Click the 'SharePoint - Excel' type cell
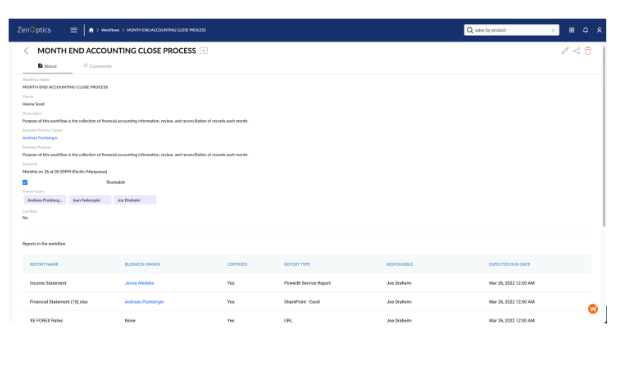 [x=302, y=302]
